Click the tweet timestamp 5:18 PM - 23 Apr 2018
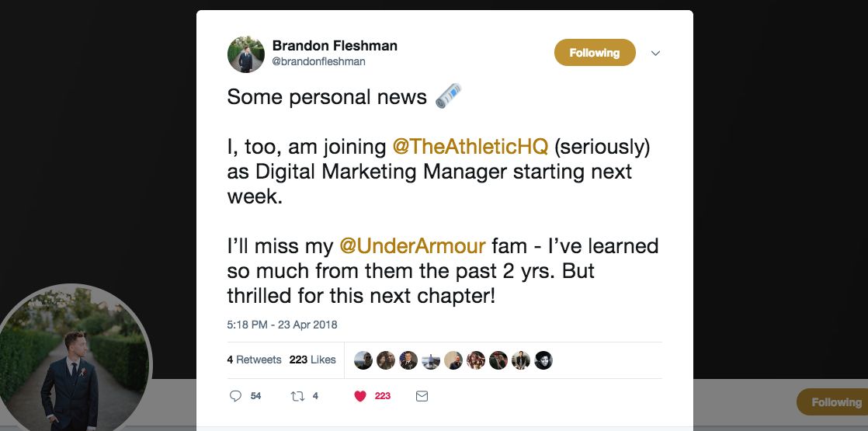868x431 pixels. tap(282, 325)
